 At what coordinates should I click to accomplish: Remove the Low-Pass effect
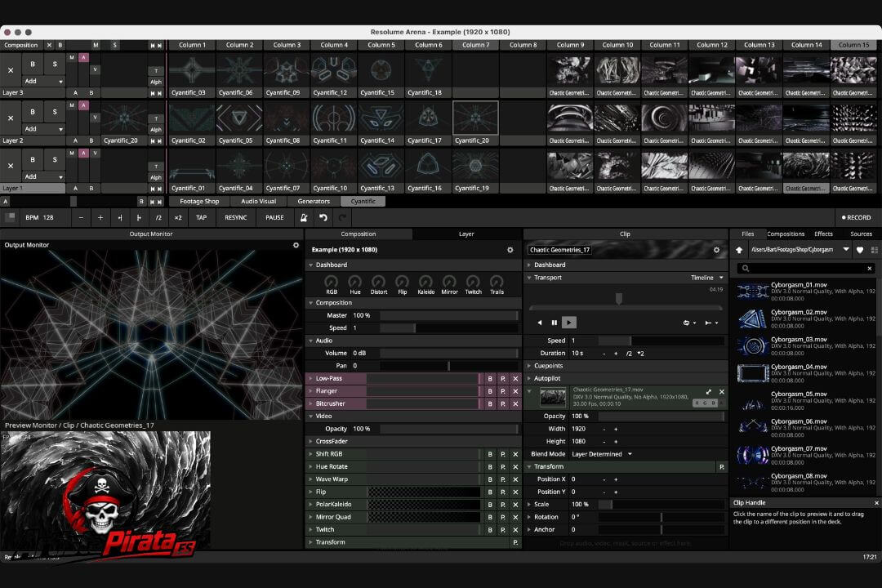(x=515, y=379)
